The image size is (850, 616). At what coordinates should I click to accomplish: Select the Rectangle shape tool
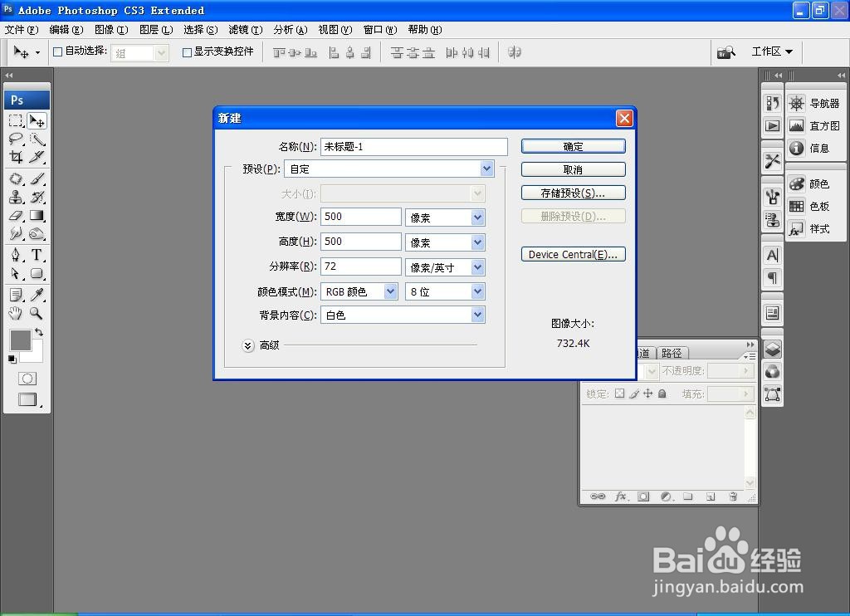[x=37, y=273]
